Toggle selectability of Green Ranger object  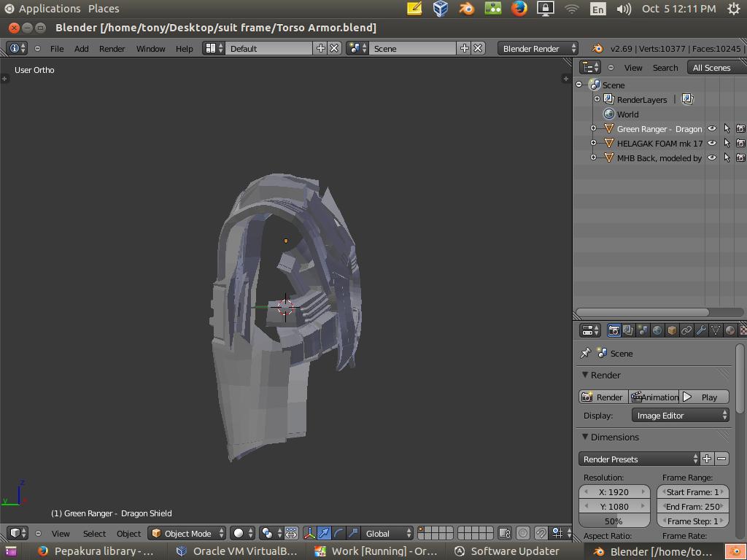click(x=727, y=128)
